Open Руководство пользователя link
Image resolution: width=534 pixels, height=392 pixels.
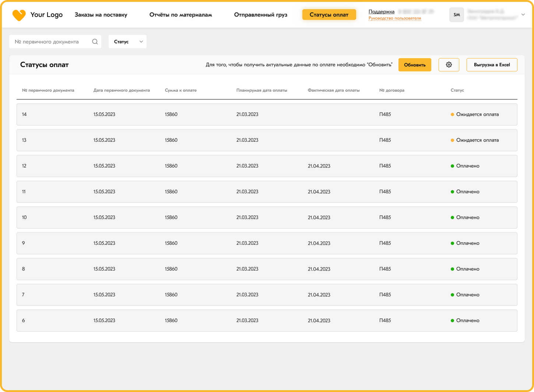click(395, 18)
